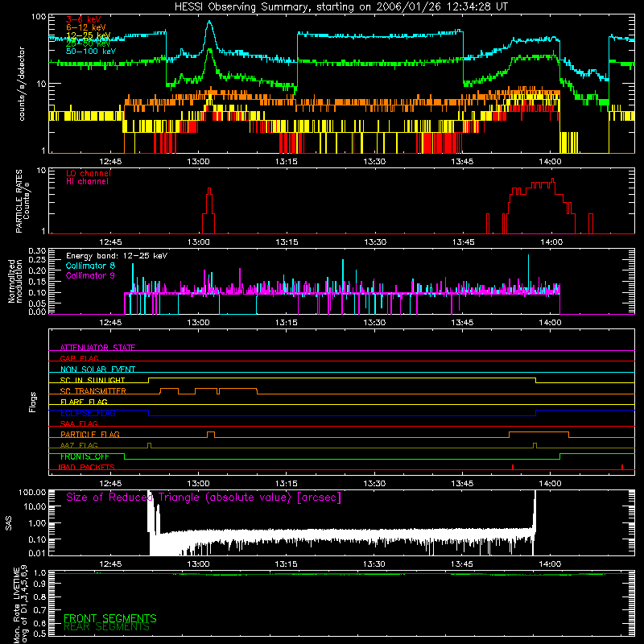Click the 50-100 keV curve peak after 13:00
644x644 pixels.
tap(209, 22)
